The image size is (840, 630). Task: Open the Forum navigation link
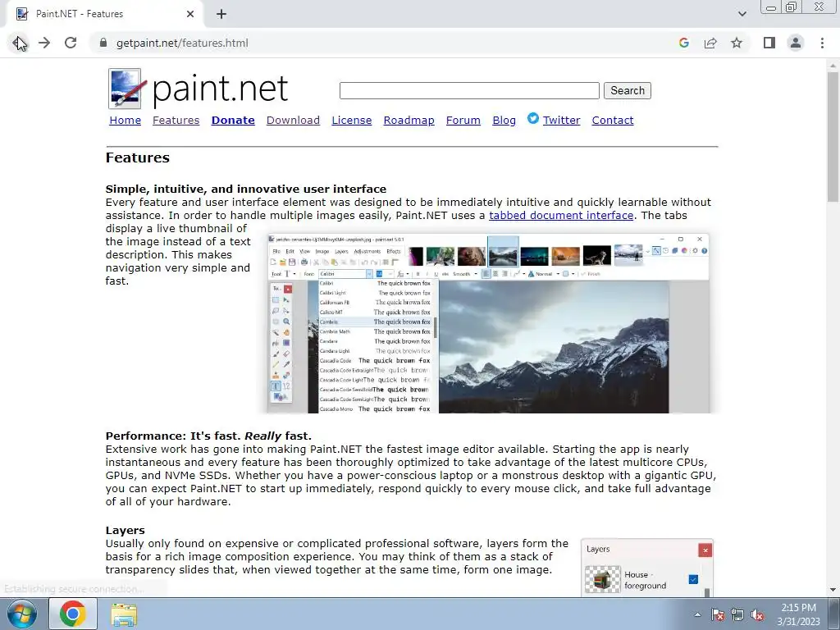[x=463, y=120]
